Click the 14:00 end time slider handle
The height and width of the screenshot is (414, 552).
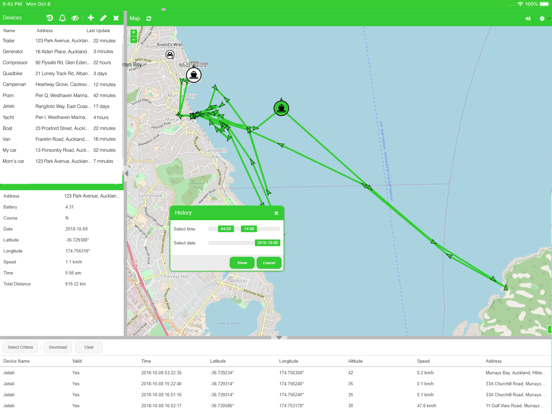tap(249, 229)
